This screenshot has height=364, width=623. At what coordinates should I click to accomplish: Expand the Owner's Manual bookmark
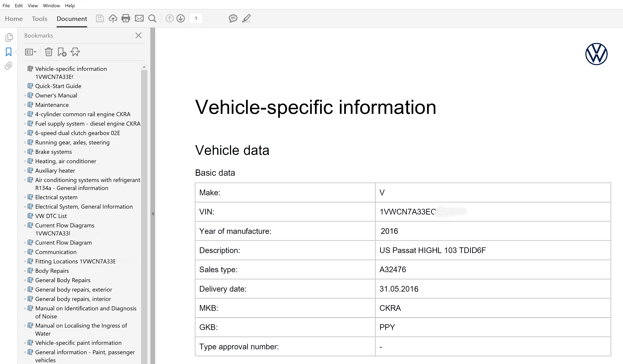(x=25, y=96)
